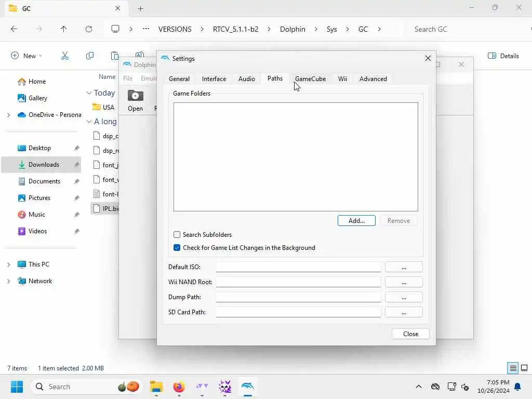
Task: Navigate to VERSIONS breadcrumb
Action: point(175,29)
